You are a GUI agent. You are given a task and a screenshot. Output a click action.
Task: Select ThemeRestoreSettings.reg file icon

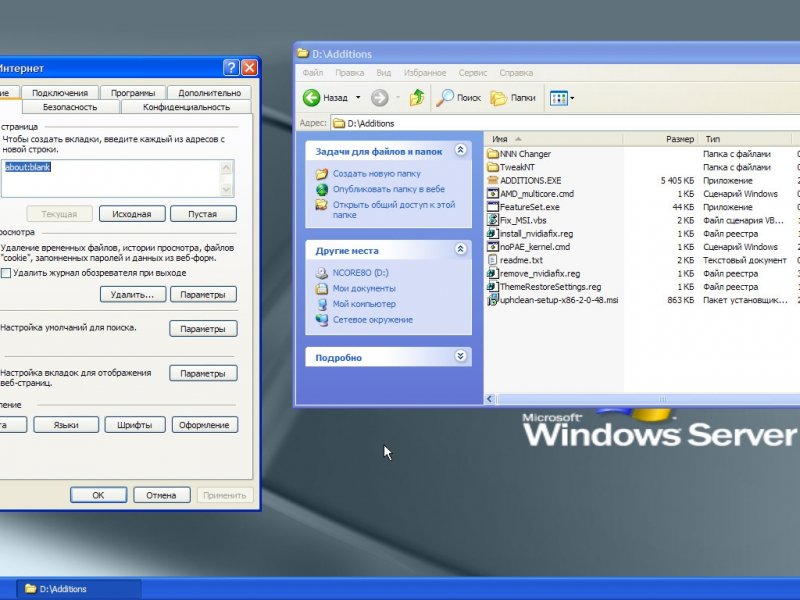pyautogui.click(x=492, y=286)
